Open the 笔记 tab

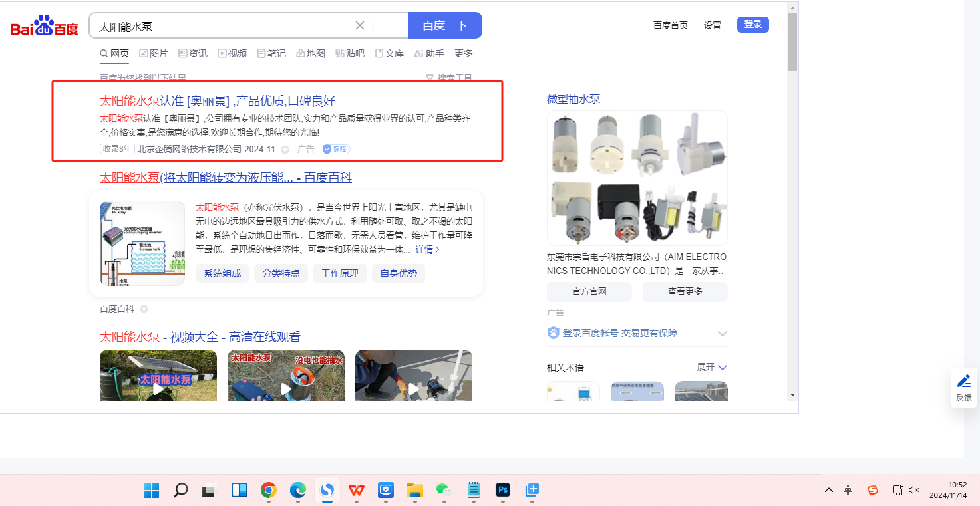pos(271,53)
